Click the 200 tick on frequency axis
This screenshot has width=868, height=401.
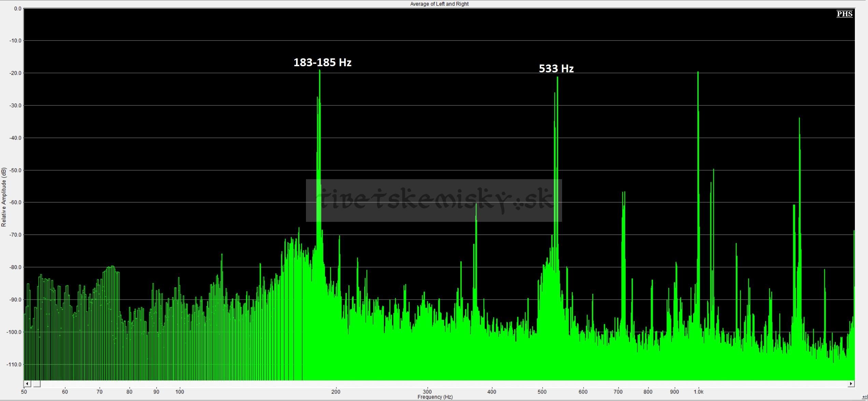tap(336, 392)
